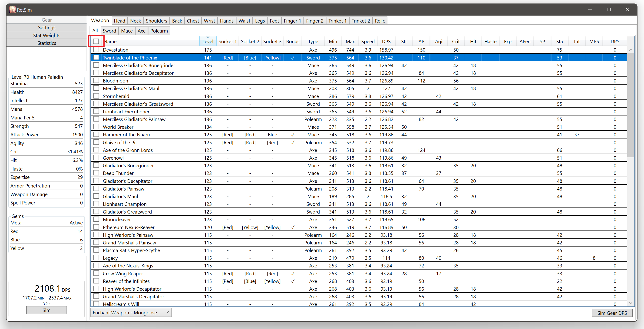
Task: Open the Shoulders tab
Action: click(156, 21)
